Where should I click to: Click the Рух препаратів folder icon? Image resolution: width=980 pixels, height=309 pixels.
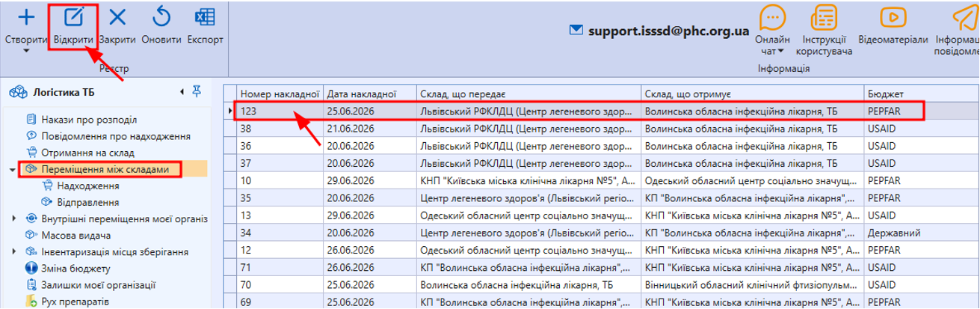pos(31,302)
